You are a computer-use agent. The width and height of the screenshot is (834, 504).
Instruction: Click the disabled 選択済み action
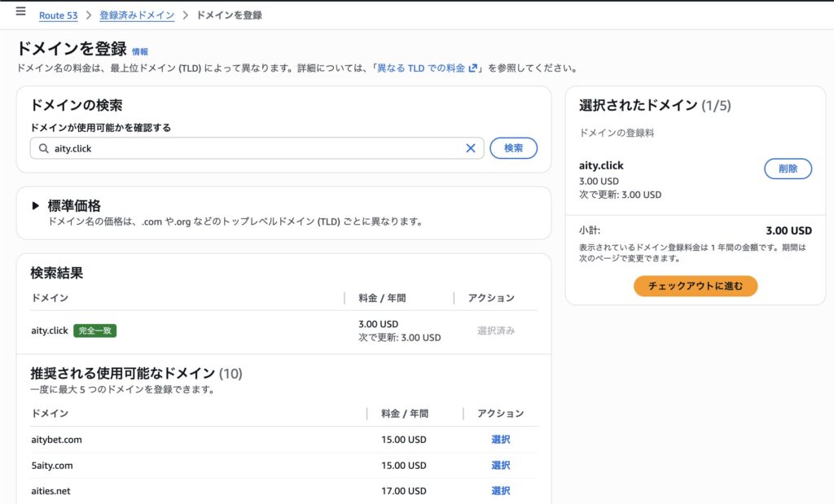(495, 331)
